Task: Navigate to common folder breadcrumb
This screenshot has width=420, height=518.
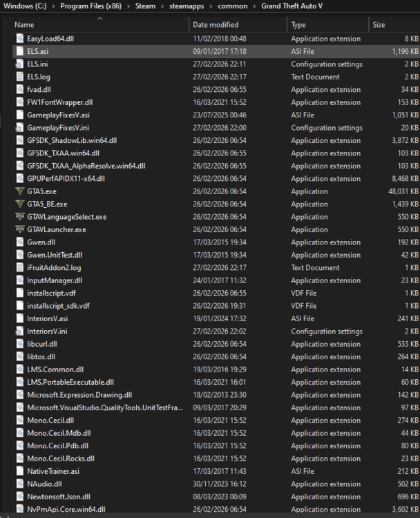Action: [232, 6]
